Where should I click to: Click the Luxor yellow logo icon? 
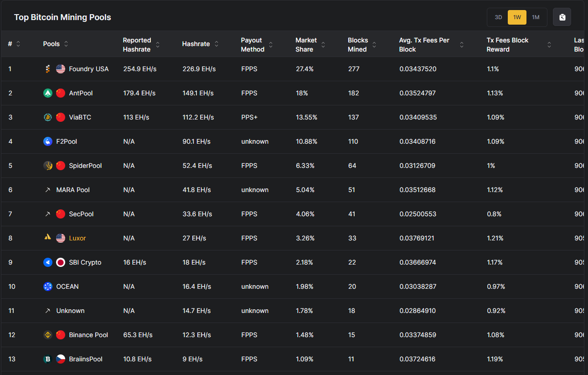click(x=47, y=238)
